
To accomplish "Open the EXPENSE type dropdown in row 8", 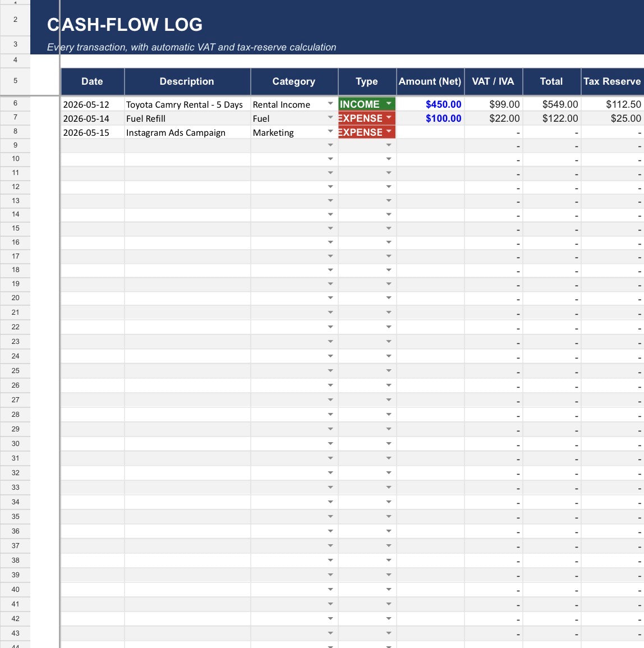I will [x=389, y=131].
